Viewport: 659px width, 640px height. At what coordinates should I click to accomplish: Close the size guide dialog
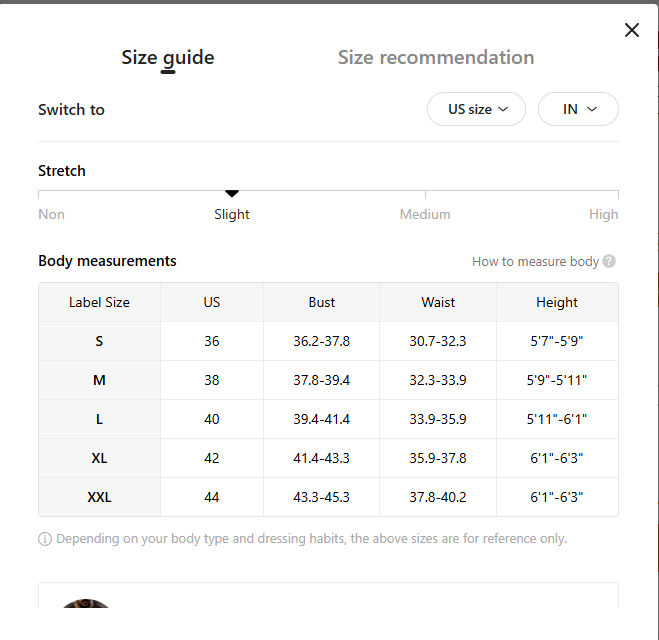click(632, 30)
